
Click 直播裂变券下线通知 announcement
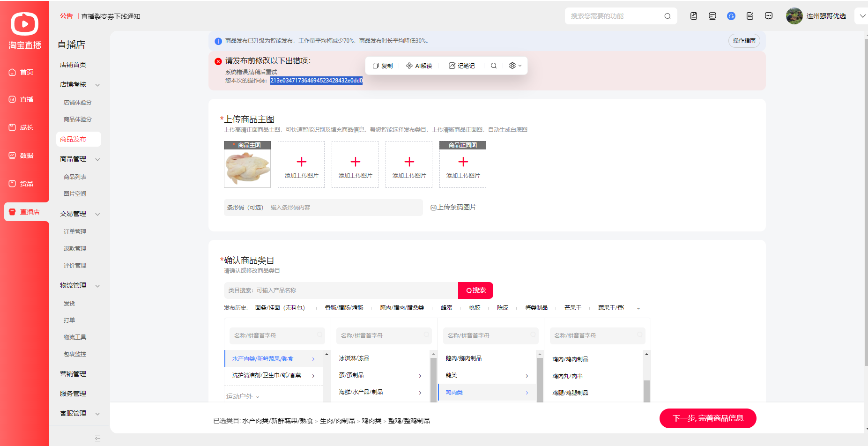point(111,16)
